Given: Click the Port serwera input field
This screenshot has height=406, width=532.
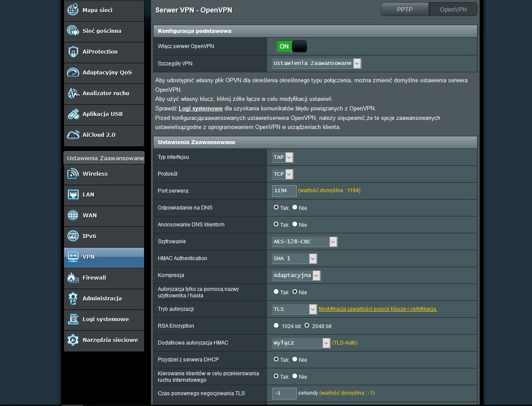Looking at the screenshot, I should 284,191.
